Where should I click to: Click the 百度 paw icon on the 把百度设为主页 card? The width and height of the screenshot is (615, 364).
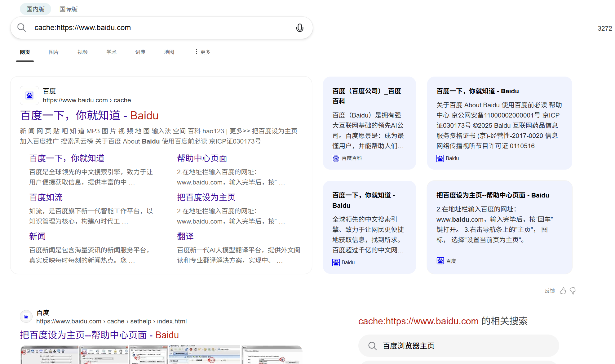tap(440, 261)
